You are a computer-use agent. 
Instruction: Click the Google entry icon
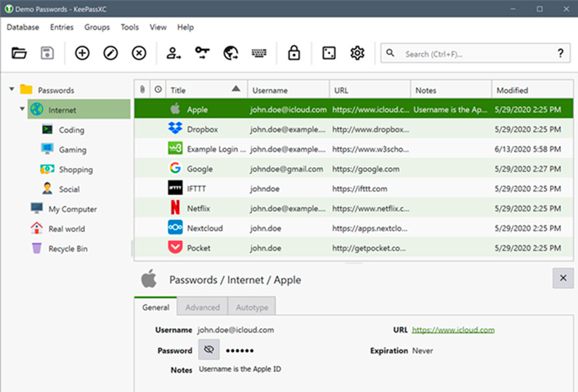coord(175,169)
